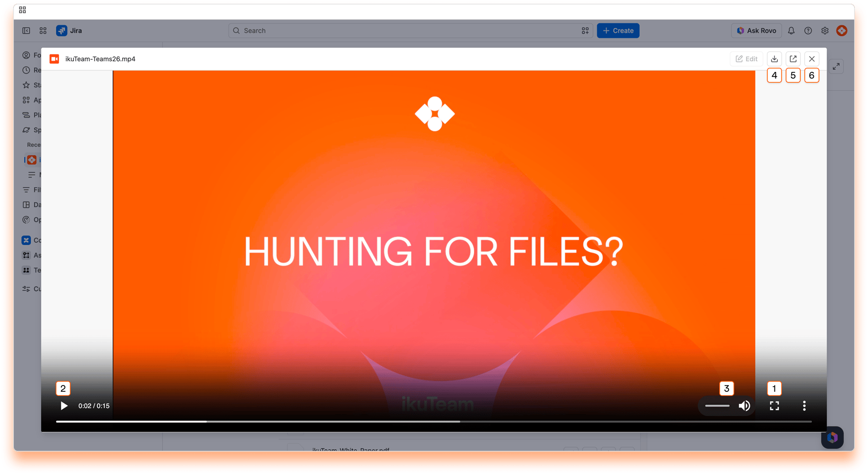Screen dimensions: 868x474
Task: Open the Jira app switcher grid
Action: point(43,30)
